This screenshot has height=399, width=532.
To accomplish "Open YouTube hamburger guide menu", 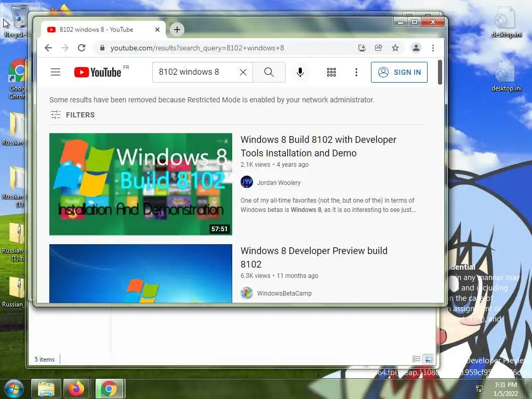I will point(56,72).
